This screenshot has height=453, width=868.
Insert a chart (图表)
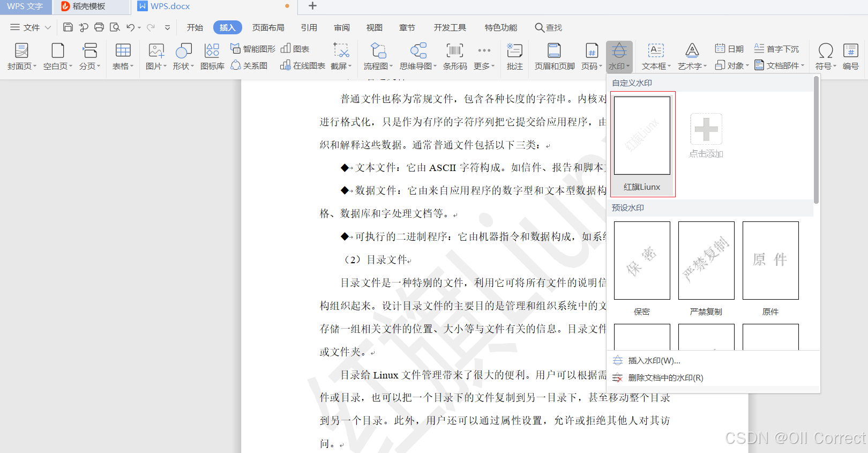coord(295,49)
